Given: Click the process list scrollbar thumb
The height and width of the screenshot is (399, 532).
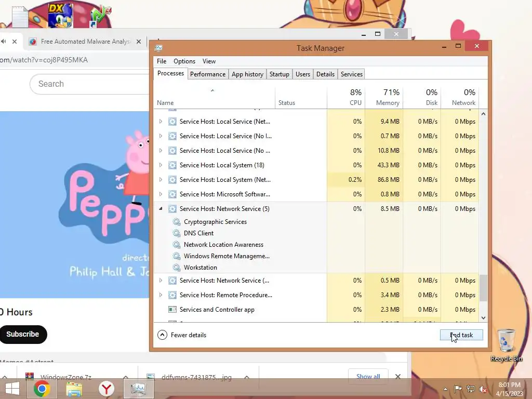Looking at the screenshot, I should point(483,288).
